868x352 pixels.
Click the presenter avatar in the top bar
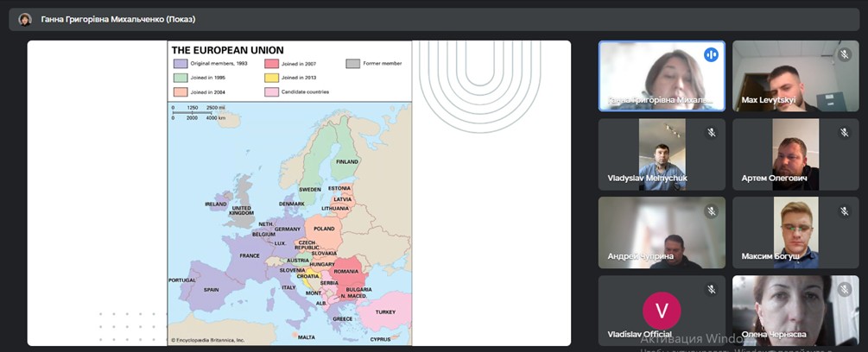click(x=25, y=19)
